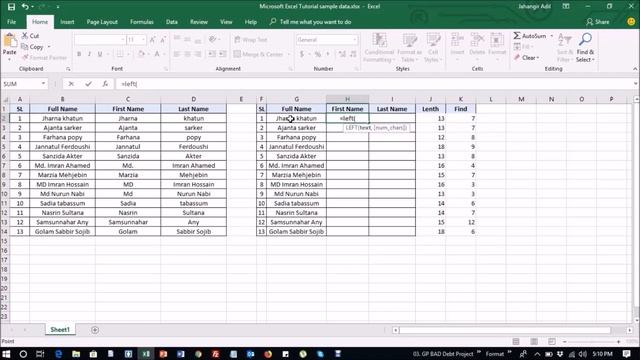Click the feedback smiley face icon

[x=631, y=22]
